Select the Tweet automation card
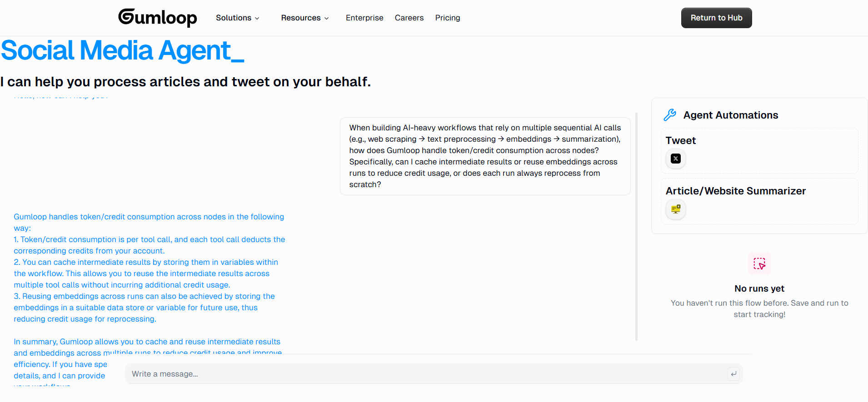 click(x=759, y=150)
